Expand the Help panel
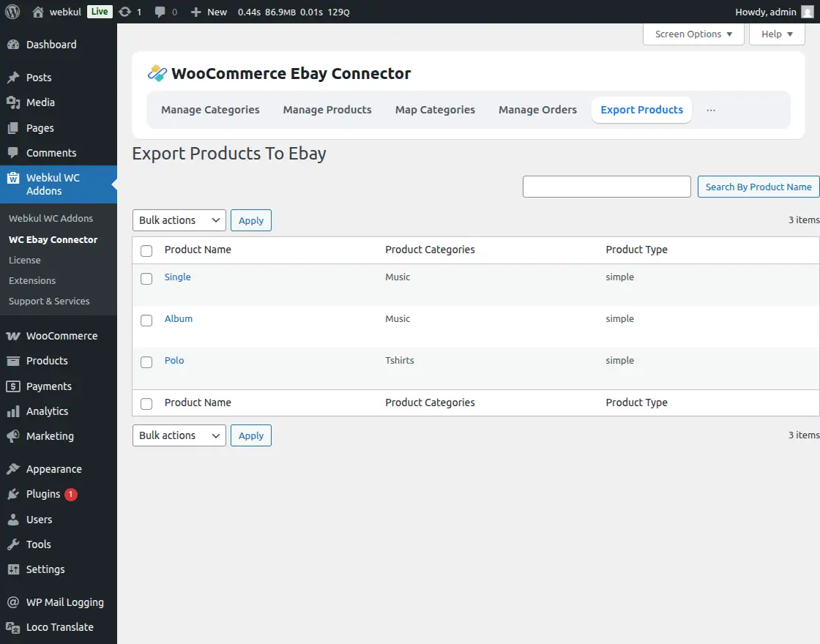This screenshot has width=820, height=644. coord(777,34)
